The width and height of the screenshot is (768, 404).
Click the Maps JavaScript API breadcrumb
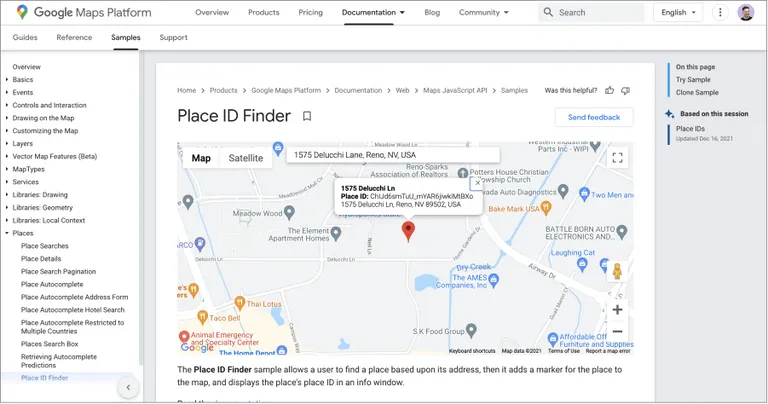[455, 90]
